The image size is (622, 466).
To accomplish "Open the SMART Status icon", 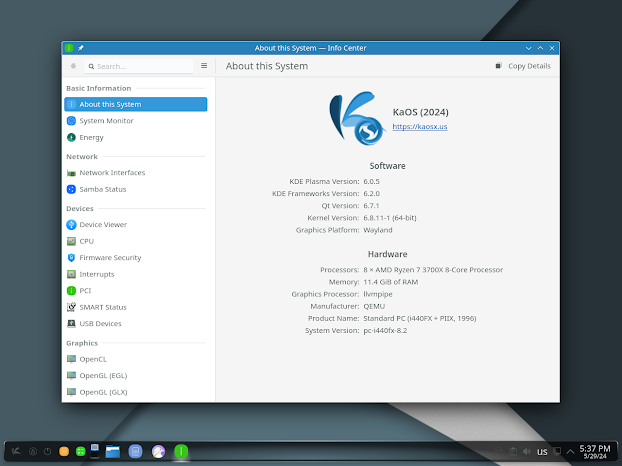I will click(x=71, y=307).
